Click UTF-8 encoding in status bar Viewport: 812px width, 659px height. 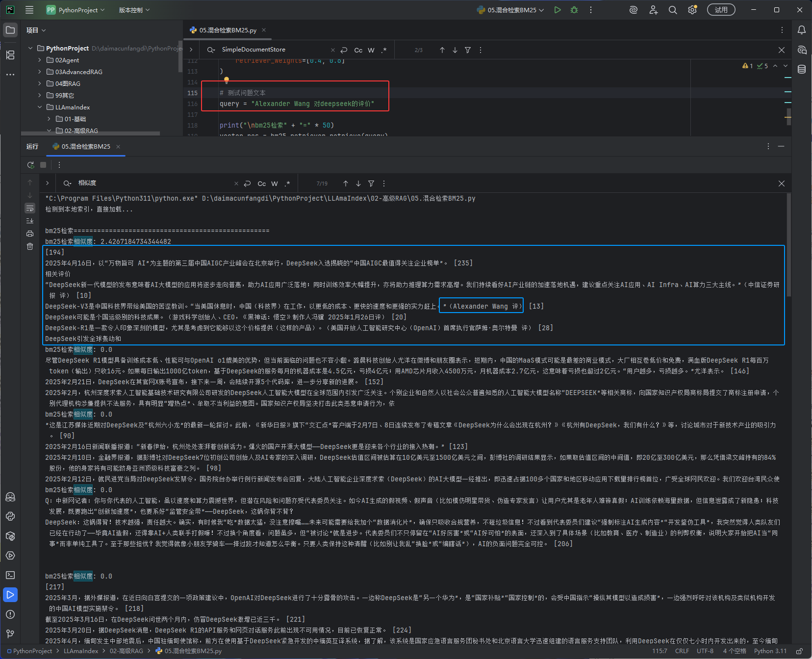(x=705, y=651)
